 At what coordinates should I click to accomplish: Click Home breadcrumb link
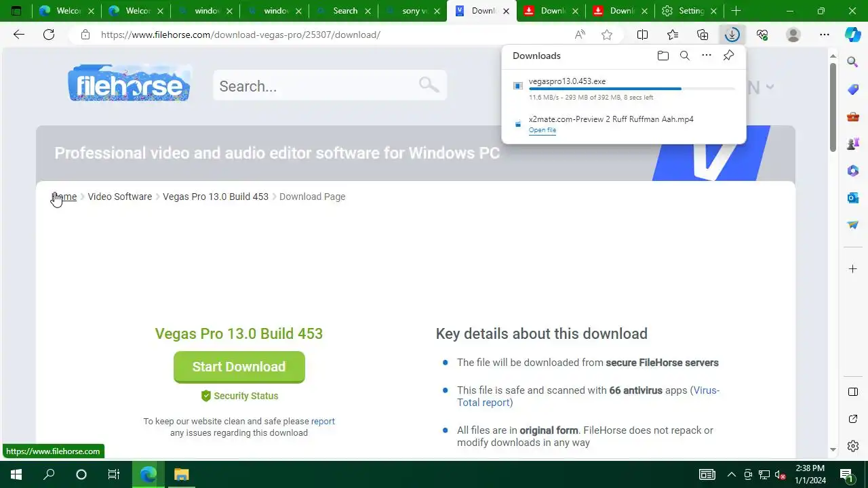pyautogui.click(x=64, y=197)
